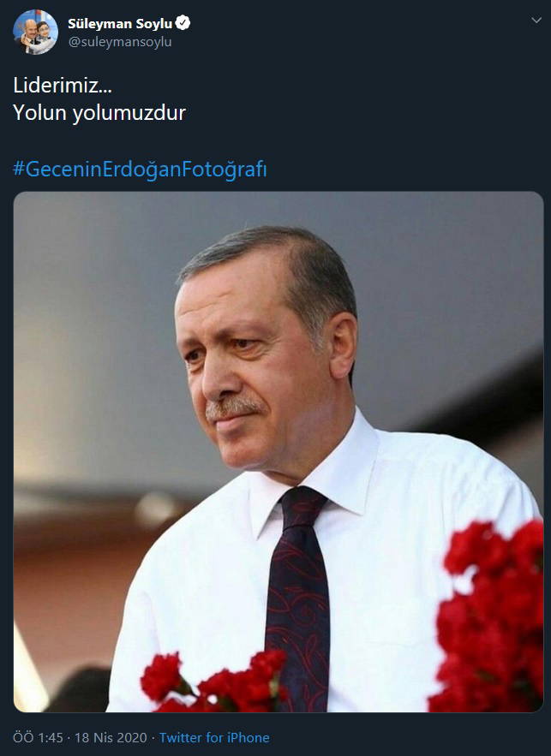Click the dark patterned tie in photo
551x756 pixels.
(299, 598)
